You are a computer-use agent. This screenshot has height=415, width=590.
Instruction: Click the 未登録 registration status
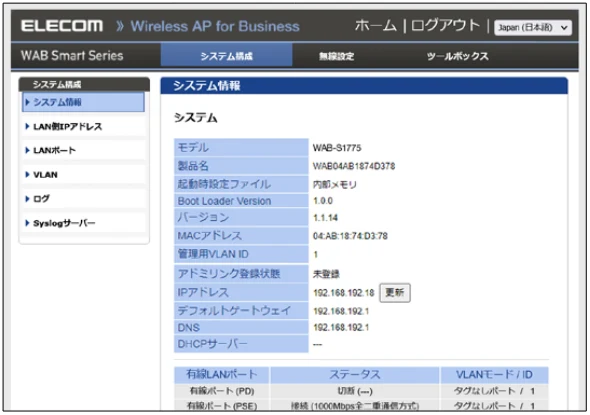click(x=326, y=274)
